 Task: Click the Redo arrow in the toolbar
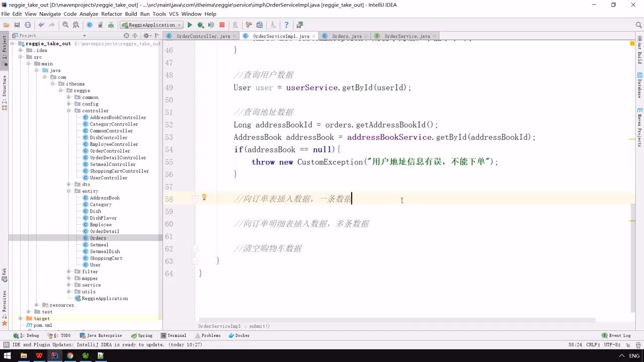point(52,25)
